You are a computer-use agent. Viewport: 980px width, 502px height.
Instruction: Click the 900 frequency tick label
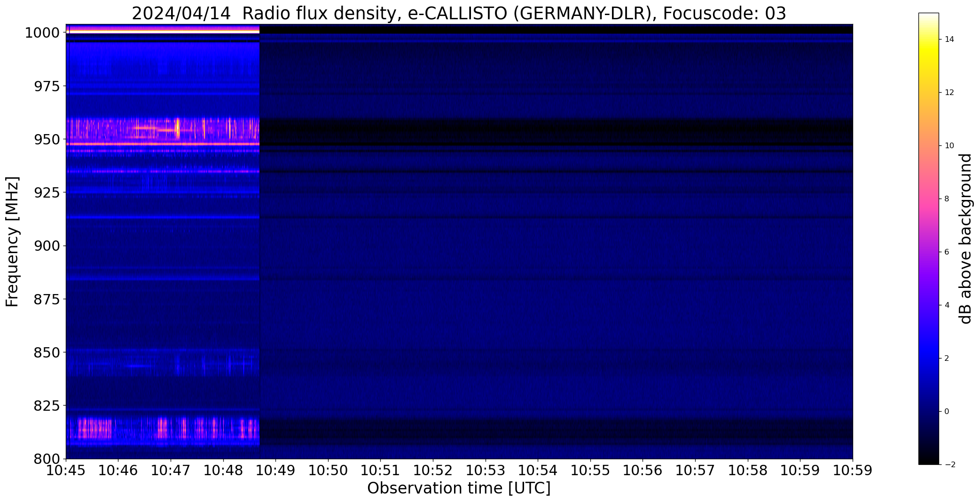[47, 246]
